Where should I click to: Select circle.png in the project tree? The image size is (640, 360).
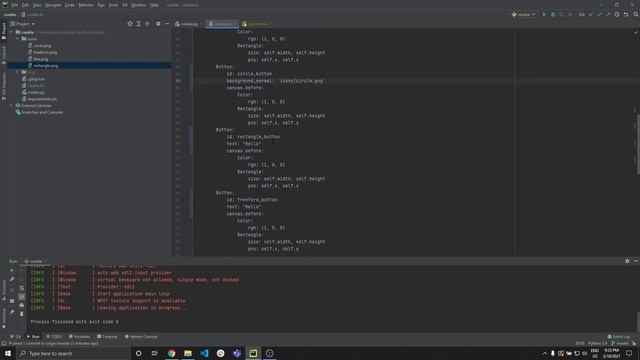tap(42, 46)
